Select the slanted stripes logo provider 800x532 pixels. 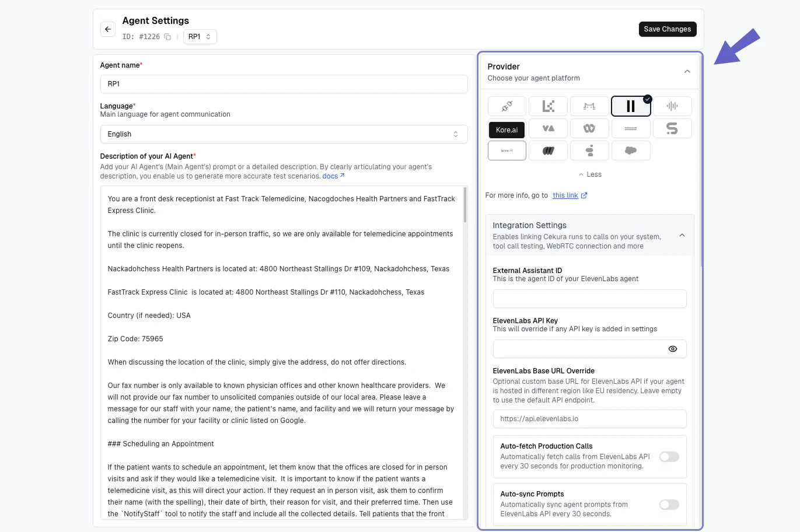pos(548,150)
